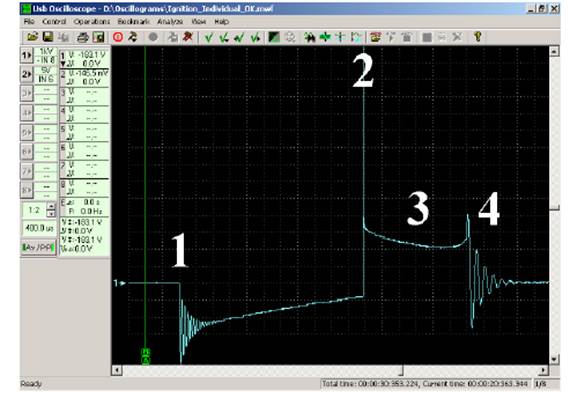The height and width of the screenshot is (398, 570).
Task: Start recording with the red circle icon
Action: (118, 37)
